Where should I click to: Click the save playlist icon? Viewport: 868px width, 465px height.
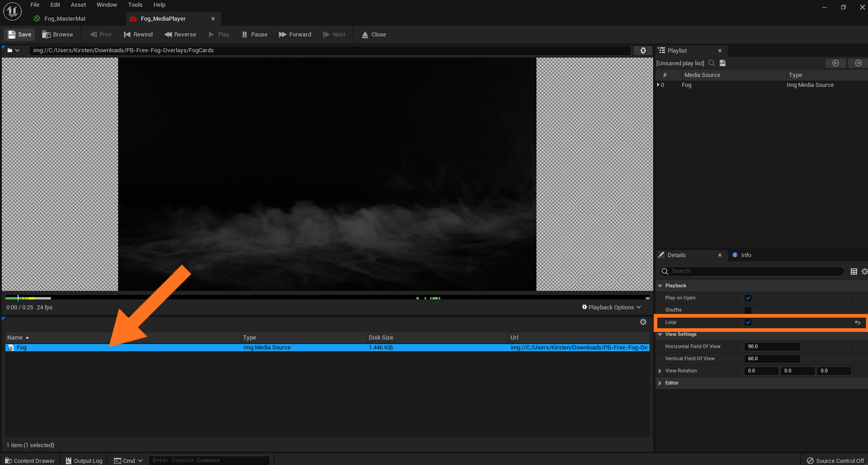(x=723, y=63)
